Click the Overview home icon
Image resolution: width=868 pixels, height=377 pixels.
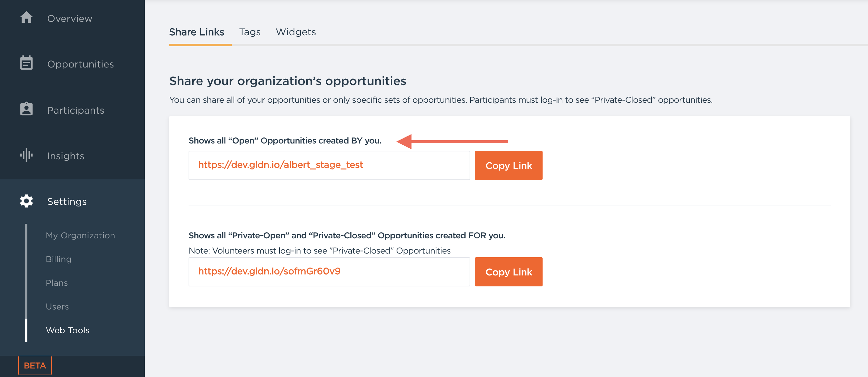[x=26, y=18]
